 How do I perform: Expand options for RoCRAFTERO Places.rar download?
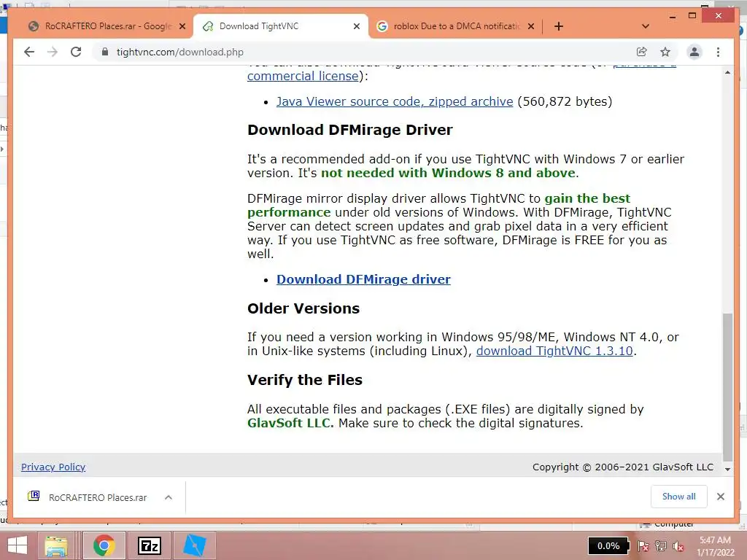click(169, 497)
